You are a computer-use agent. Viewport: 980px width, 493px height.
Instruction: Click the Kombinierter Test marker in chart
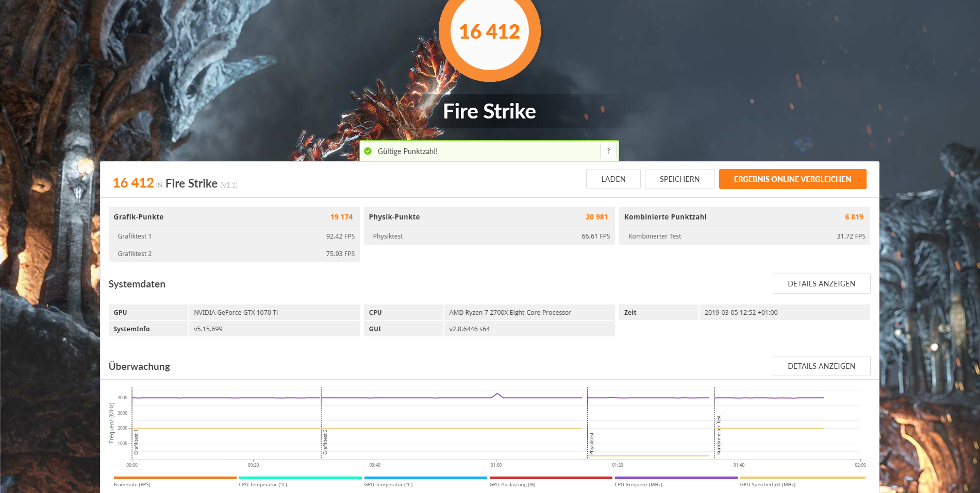(x=718, y=435)
